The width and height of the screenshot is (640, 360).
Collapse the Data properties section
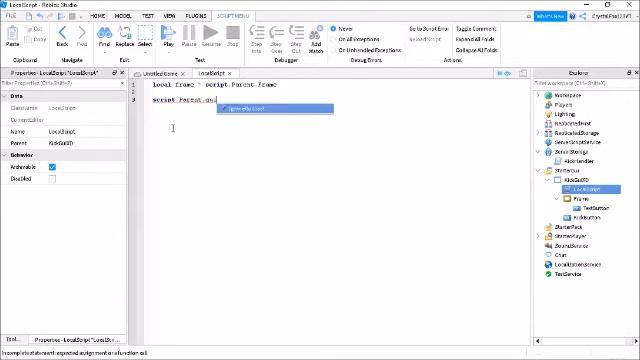[5, 96]
